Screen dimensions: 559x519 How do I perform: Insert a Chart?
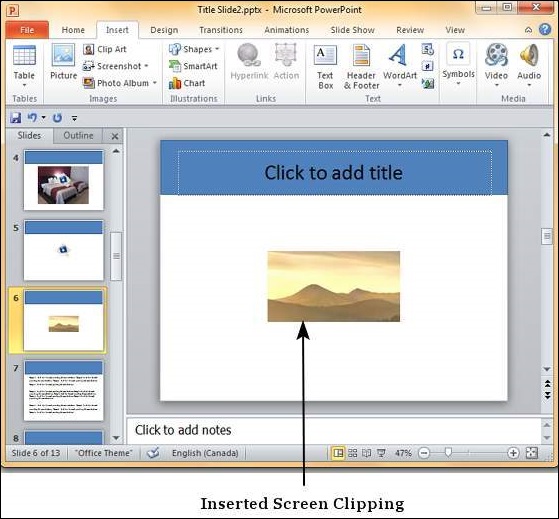pyautogui.click(x=187, y=83)
